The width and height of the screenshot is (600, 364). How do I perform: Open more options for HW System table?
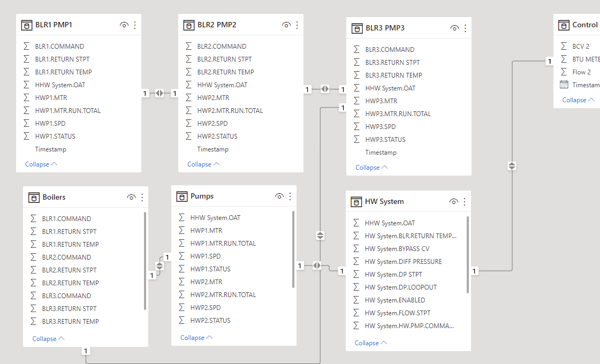[465, 202]
